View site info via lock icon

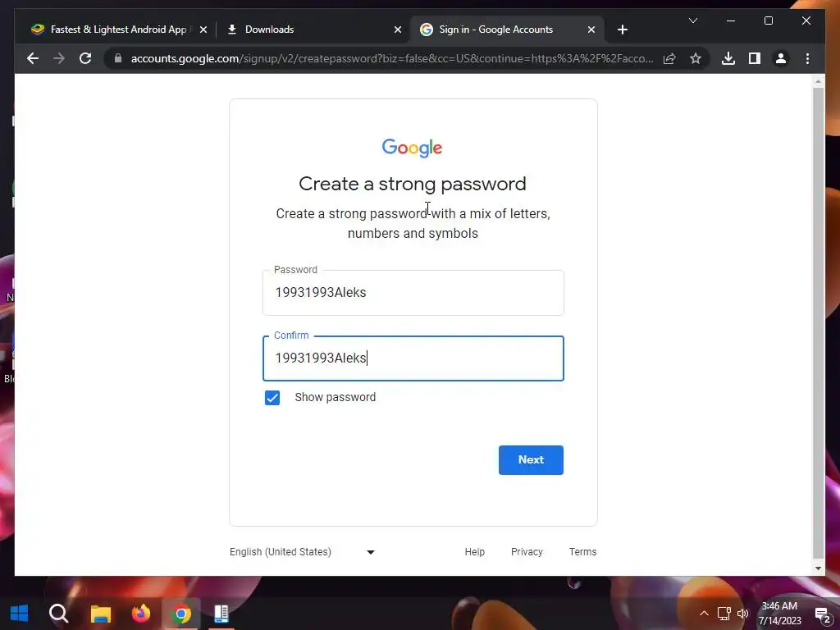click(x=118, y=58)
